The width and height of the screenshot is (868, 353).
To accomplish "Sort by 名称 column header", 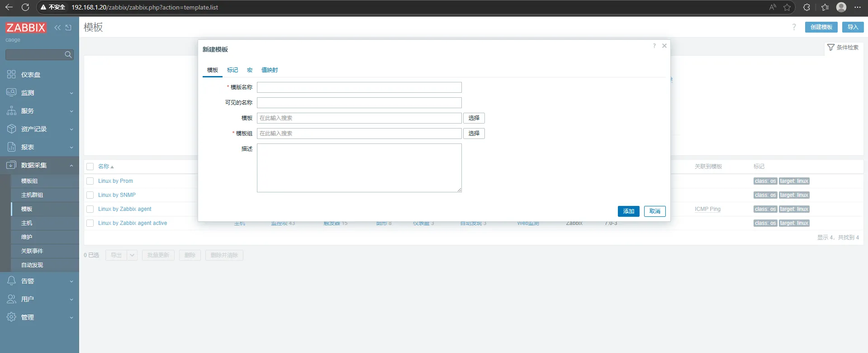I will tap(106, 167).
